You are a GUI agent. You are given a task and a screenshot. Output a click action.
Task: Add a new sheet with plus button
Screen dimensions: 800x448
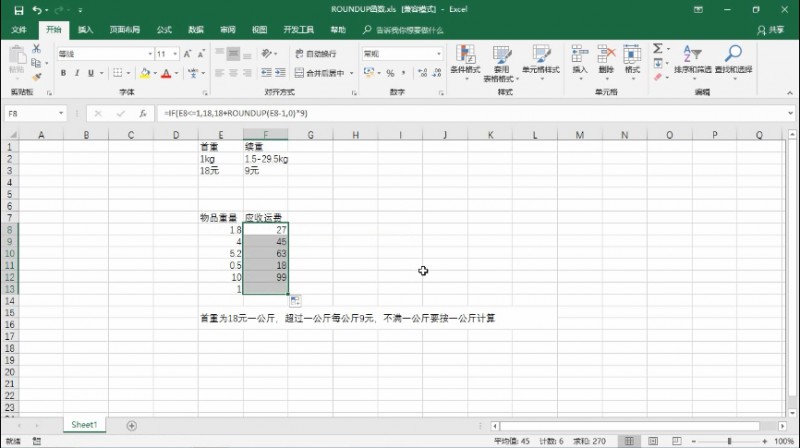pos(132,426)
